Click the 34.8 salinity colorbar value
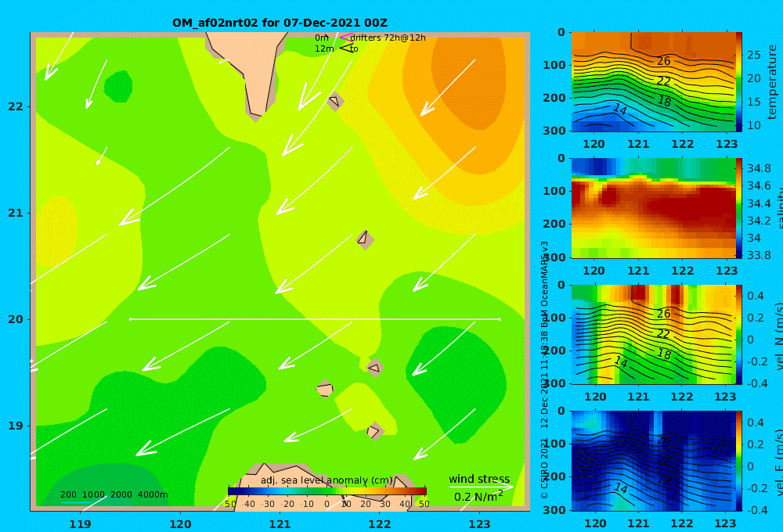This screenshot has height=532, width=783. click(759, 168)
